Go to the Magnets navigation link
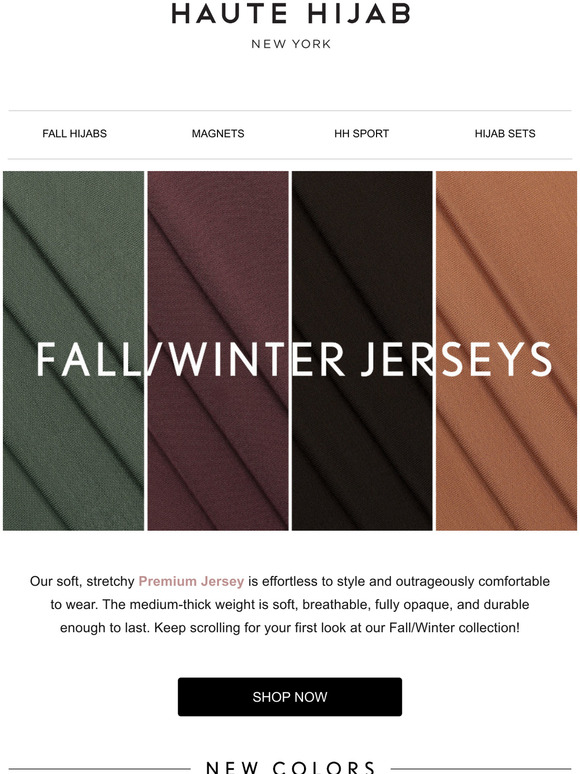The image size is (580, 774). click(x=218, y=133)
